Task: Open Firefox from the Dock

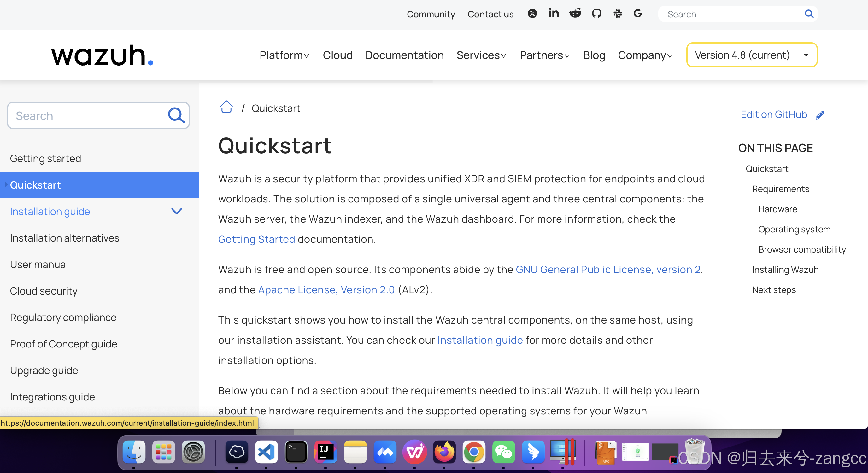Action: [444, 452]
